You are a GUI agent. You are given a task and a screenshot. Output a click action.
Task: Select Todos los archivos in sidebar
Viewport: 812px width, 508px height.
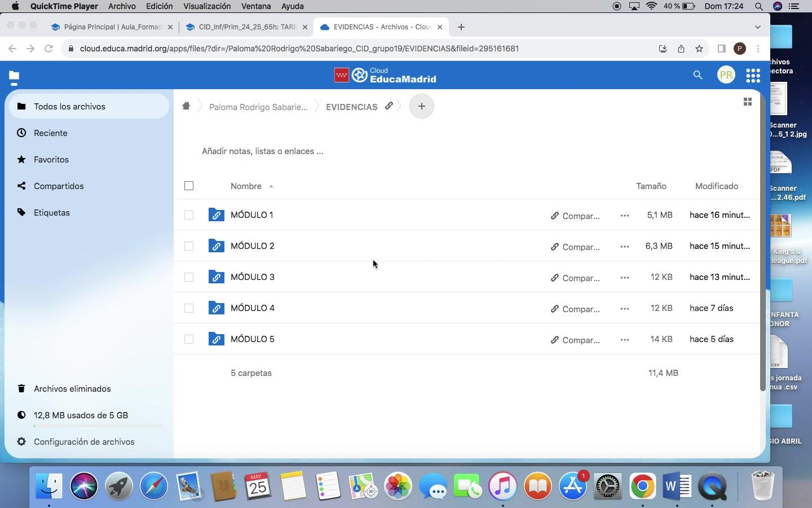pos(89,107)
